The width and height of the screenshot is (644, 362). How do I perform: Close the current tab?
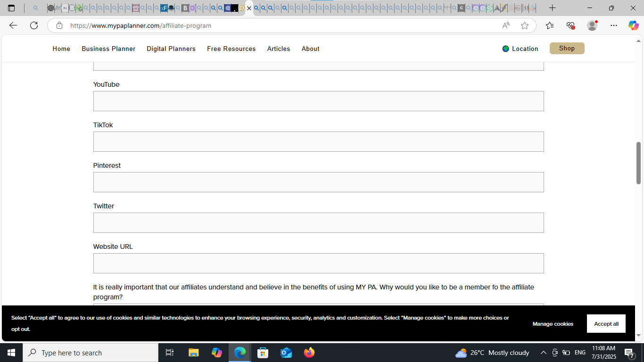tap(249, 8)
